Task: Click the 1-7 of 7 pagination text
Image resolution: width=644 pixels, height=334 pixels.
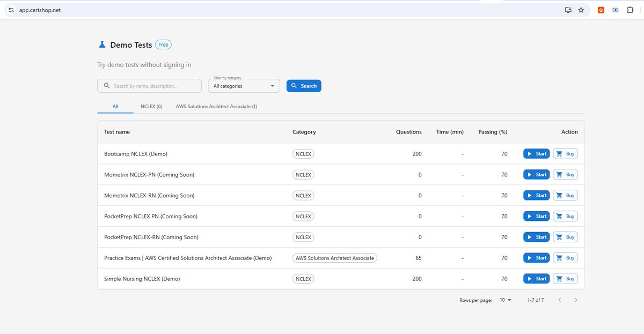Action: (x=536, y=300)
